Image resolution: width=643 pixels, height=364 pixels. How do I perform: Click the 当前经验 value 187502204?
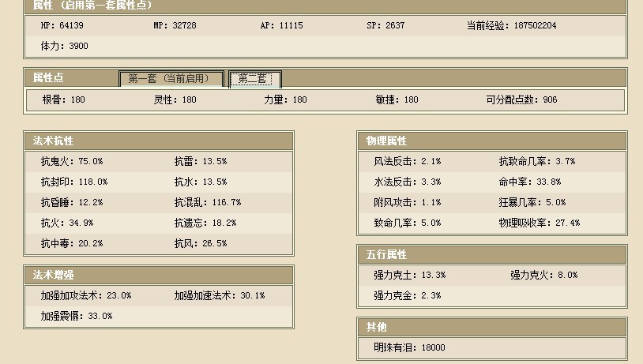[x=511, y=25]
